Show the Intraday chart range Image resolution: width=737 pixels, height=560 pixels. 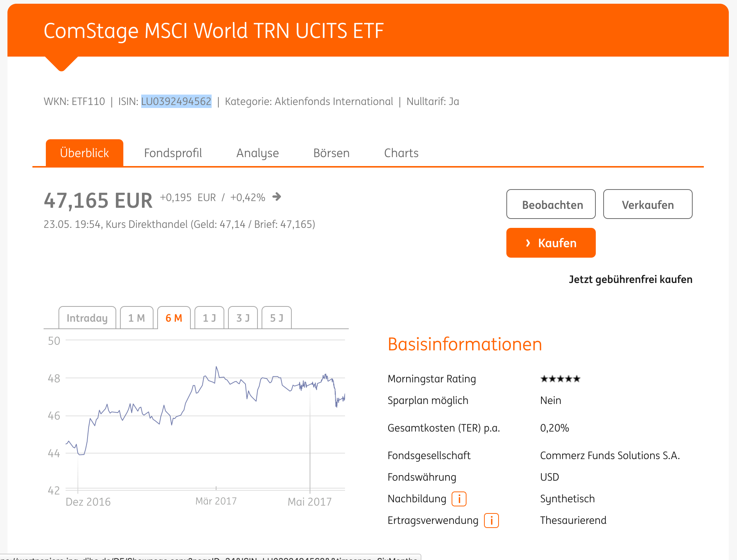coord(87,318)
